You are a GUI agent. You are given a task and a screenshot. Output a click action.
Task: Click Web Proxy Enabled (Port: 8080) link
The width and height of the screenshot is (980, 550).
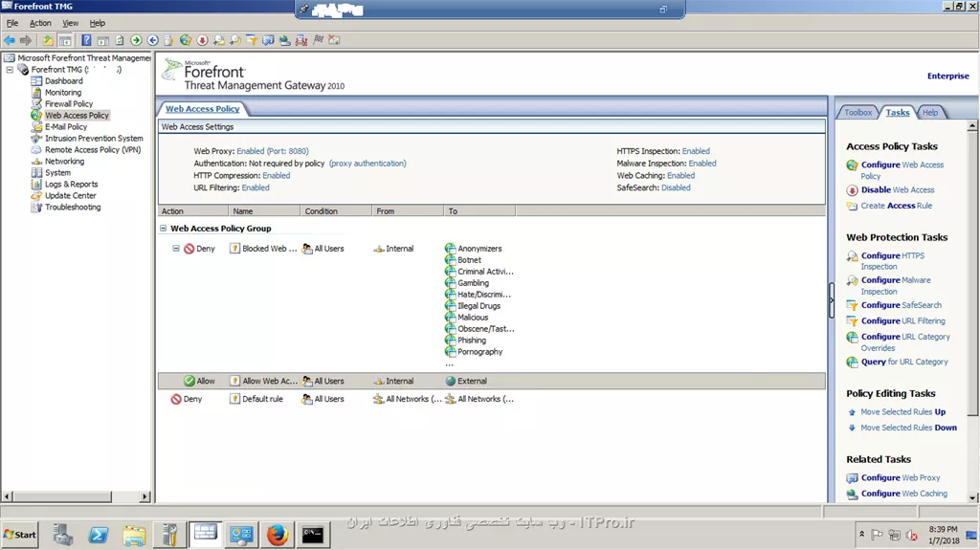273,151
